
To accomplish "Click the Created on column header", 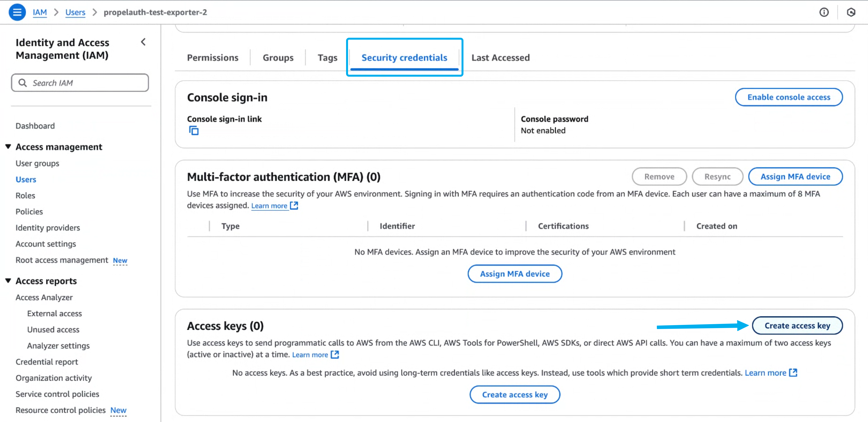I will [717, 226].
